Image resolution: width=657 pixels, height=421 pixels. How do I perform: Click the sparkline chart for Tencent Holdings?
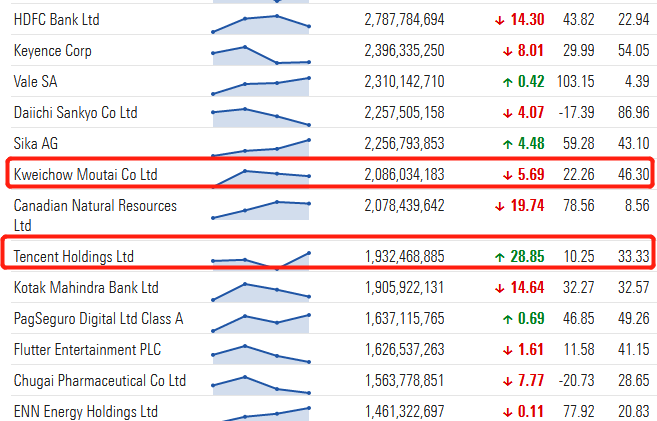pos(261,259)
